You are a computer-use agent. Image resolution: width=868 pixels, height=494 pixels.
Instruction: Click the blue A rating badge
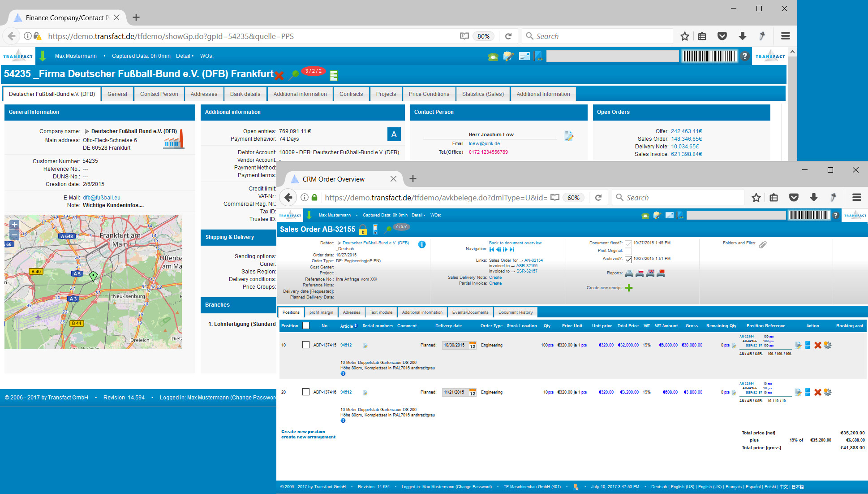394,134
